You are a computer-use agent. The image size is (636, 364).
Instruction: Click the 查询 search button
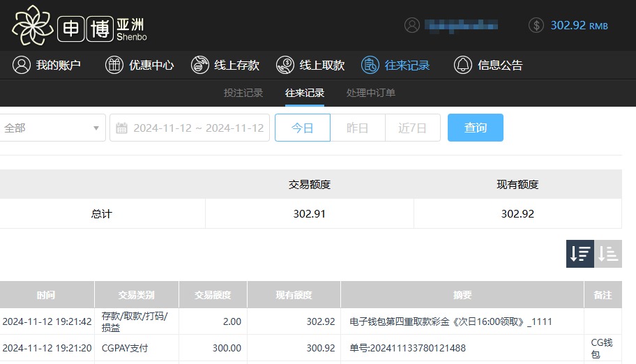coord(476,128)
